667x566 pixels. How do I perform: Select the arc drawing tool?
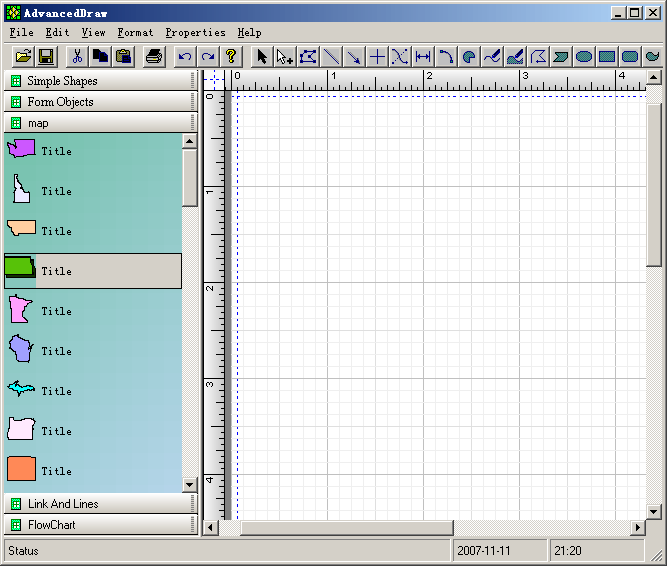(x=446, y=56)
